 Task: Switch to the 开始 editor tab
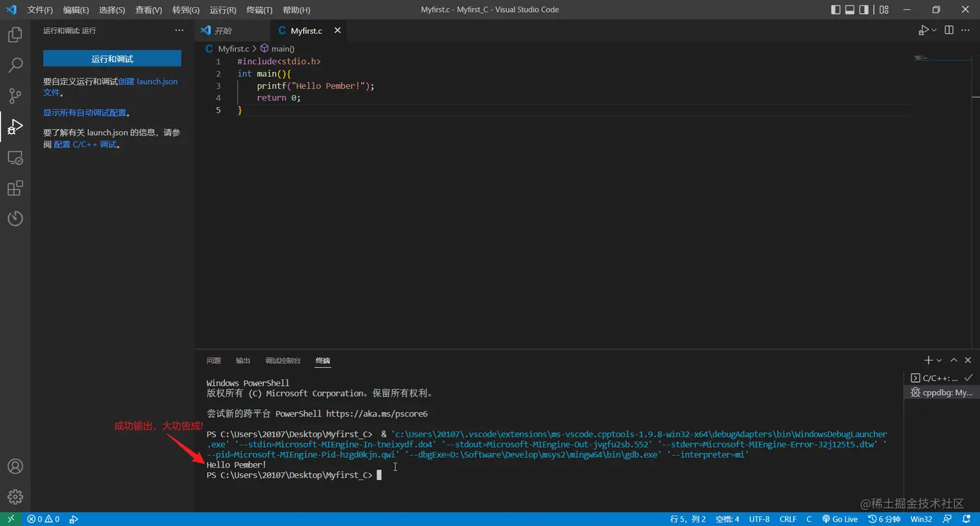coord(231,30)
